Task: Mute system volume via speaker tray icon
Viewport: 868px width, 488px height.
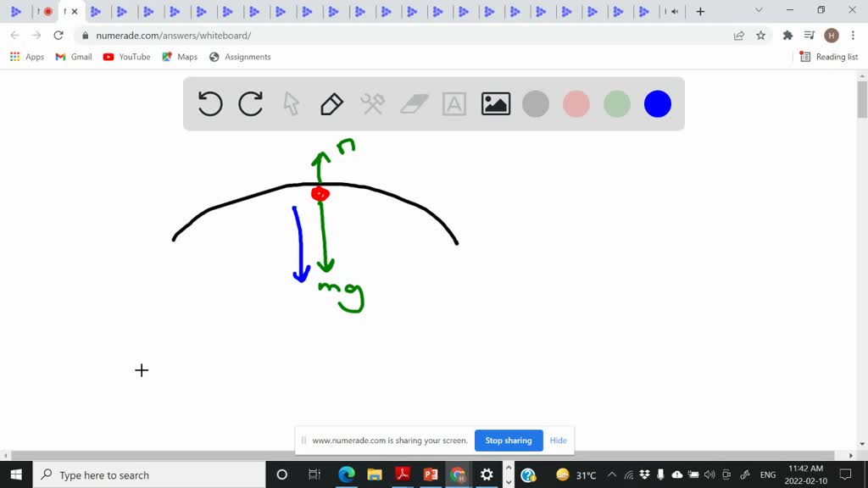Action: (709, 474)
